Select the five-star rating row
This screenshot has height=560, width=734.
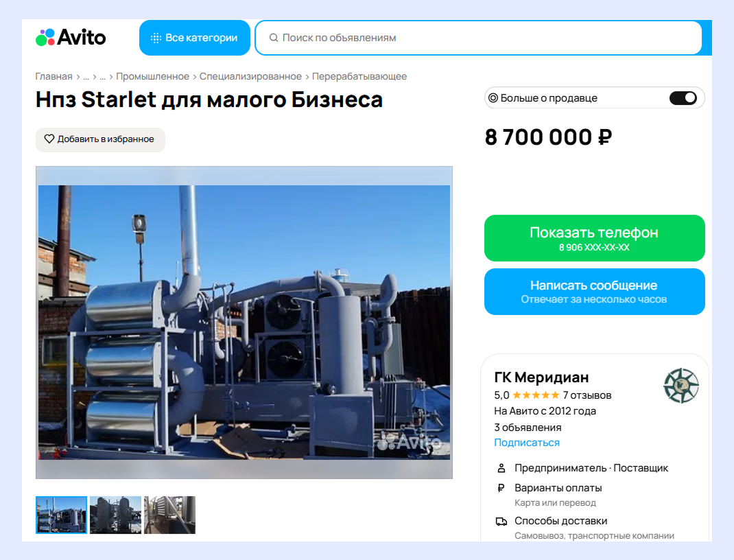(x=536, y=395)
